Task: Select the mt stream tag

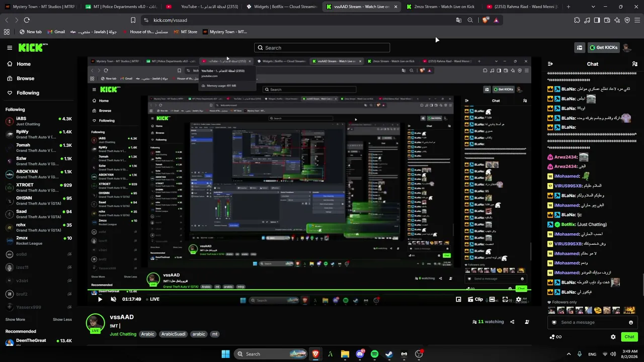Action: tap(215, 334)
